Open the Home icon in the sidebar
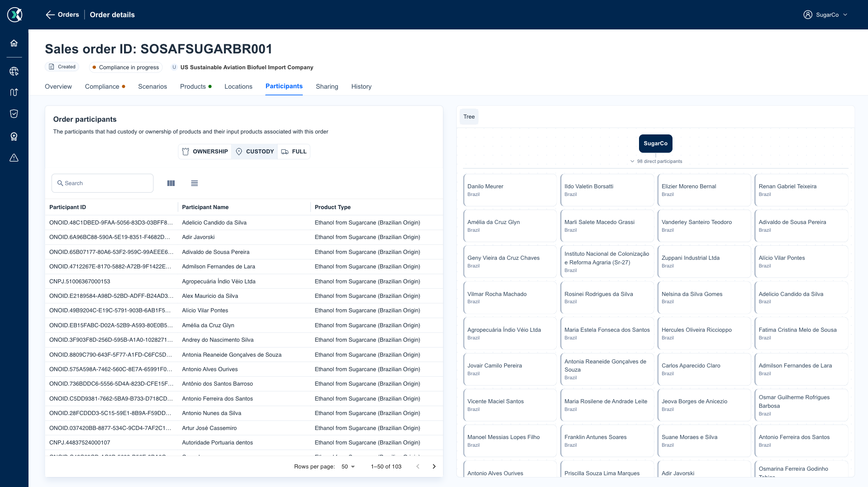This screenshot has height=487, width=868. click(x=14, y=43)
